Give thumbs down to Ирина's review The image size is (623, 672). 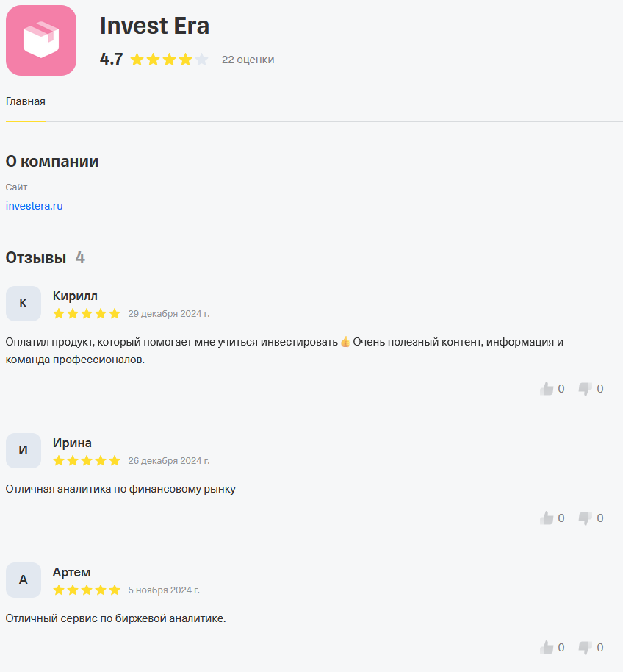(x=585, y=518)
